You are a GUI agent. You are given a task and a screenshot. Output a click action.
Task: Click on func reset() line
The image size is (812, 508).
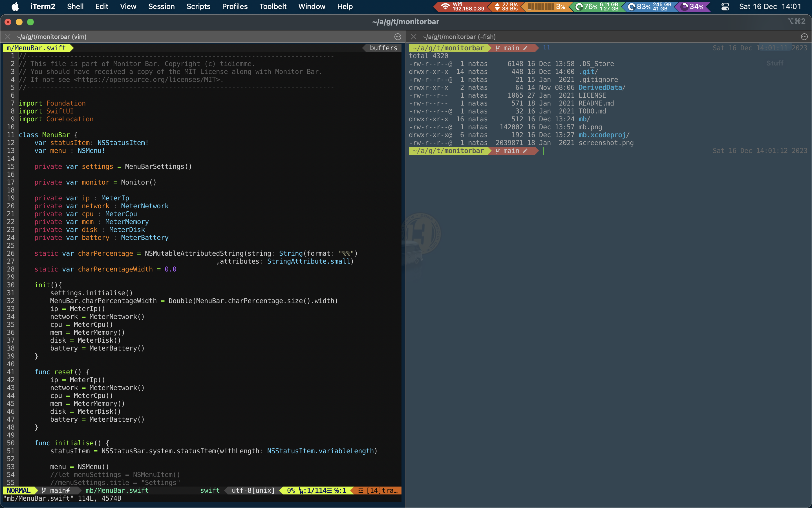tap(62, 372)
